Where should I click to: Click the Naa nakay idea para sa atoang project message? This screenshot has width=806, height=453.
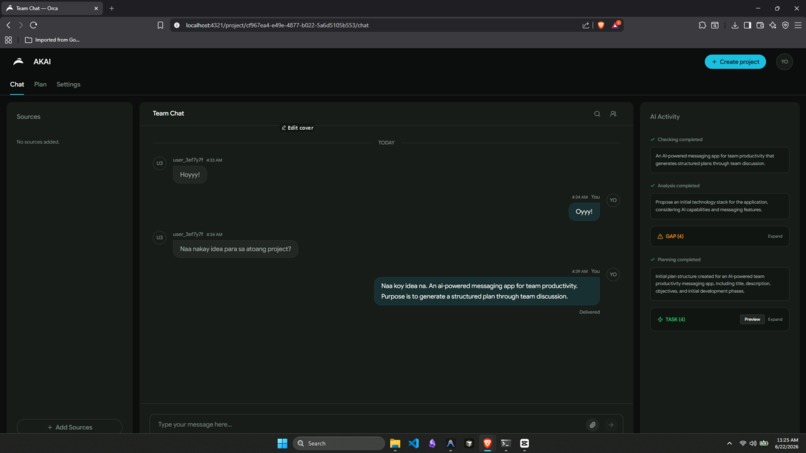pos(235,249)
